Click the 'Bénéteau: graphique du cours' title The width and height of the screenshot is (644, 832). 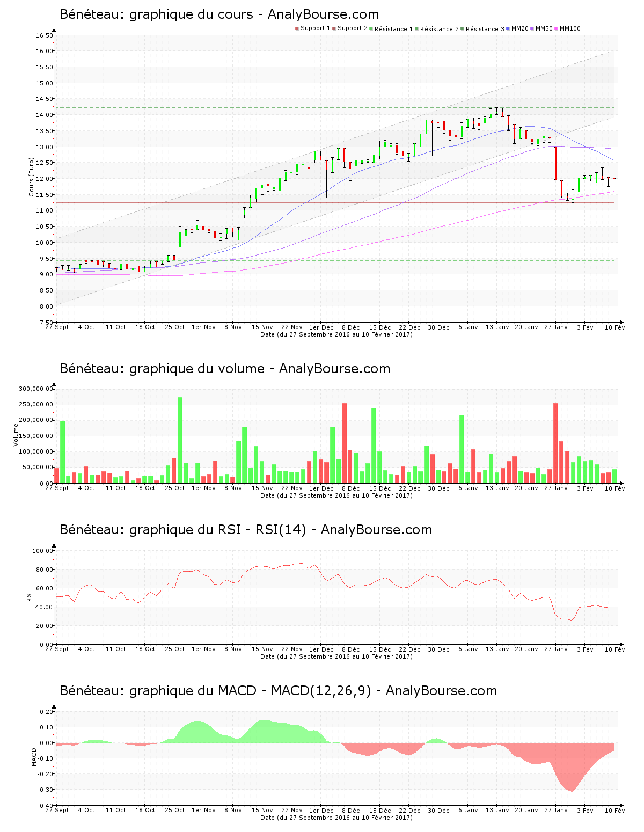(x=156, y=14)
